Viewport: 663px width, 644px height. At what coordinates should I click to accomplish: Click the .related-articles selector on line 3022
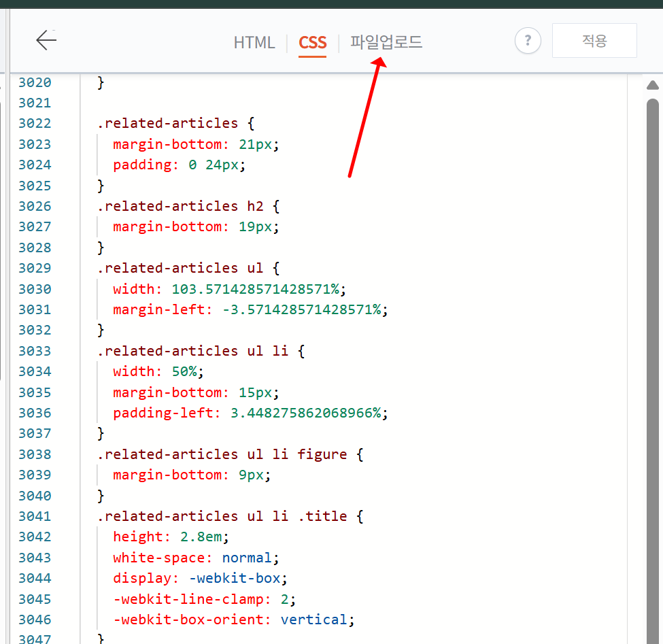pos(167,124)
